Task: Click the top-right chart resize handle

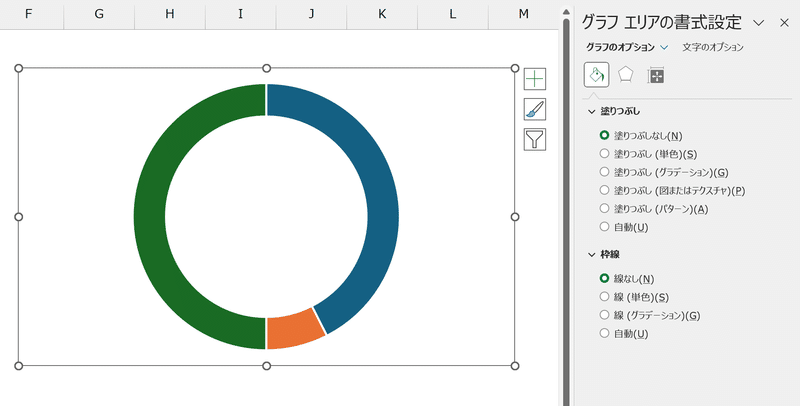Action: [515, 68]
